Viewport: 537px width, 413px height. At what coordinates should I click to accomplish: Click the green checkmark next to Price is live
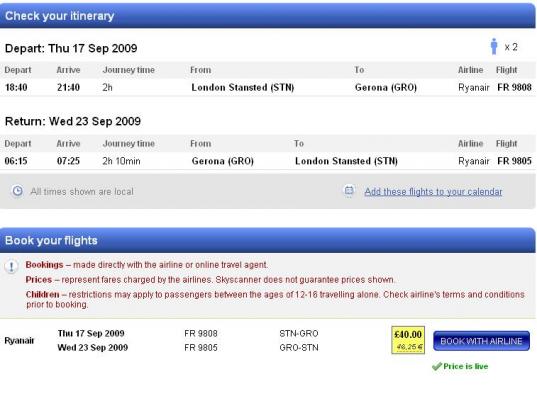coord(437,366)
